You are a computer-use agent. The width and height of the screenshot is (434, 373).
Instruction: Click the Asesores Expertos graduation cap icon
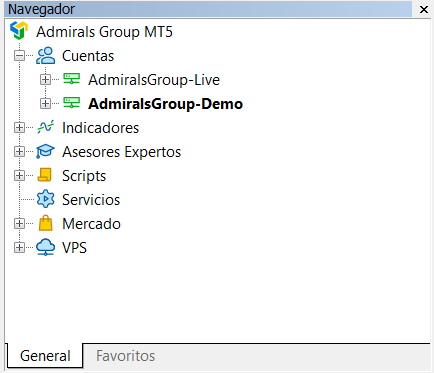point(46,151)
